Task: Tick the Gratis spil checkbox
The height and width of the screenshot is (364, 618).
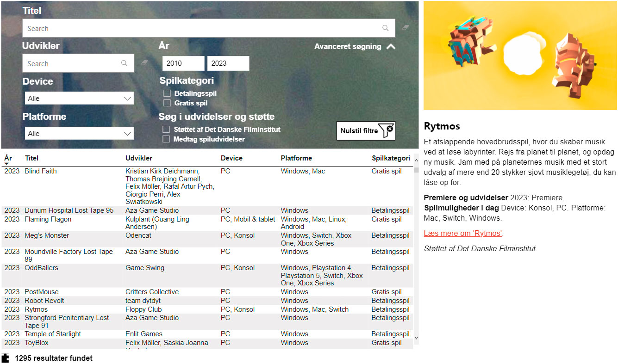Action: [x=167, y=103]
